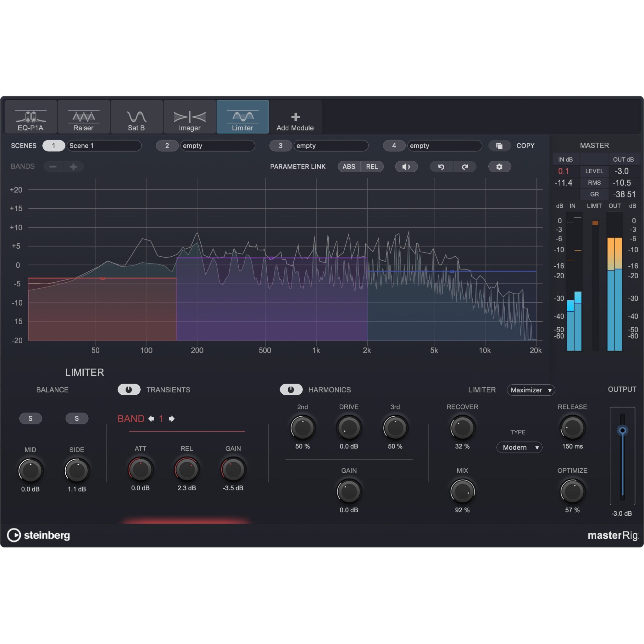644x644 pixels.
Task: Advance to the next band with right arrow
Action: pos(172,419)
